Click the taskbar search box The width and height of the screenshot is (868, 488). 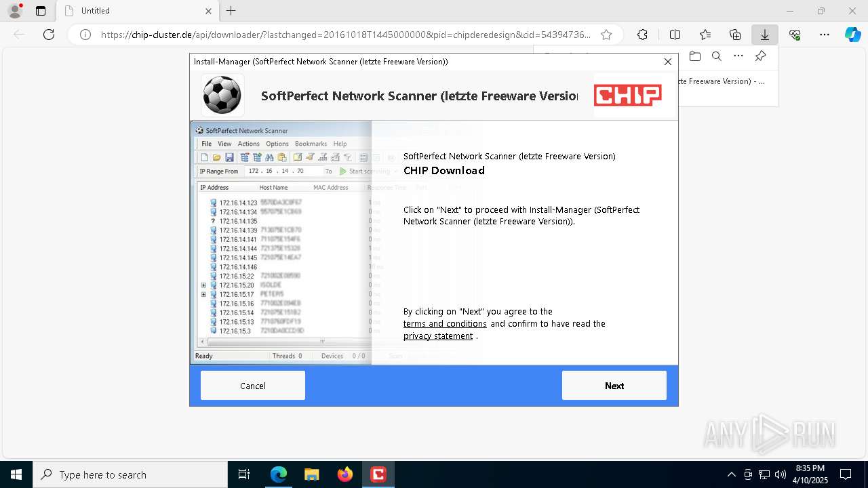click(130, 474)
